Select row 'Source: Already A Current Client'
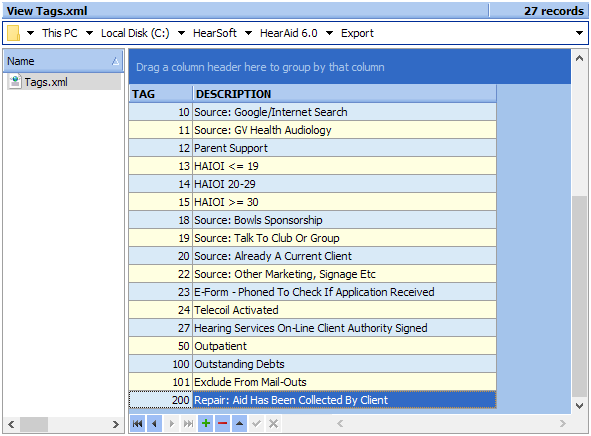 coord(312,256)
